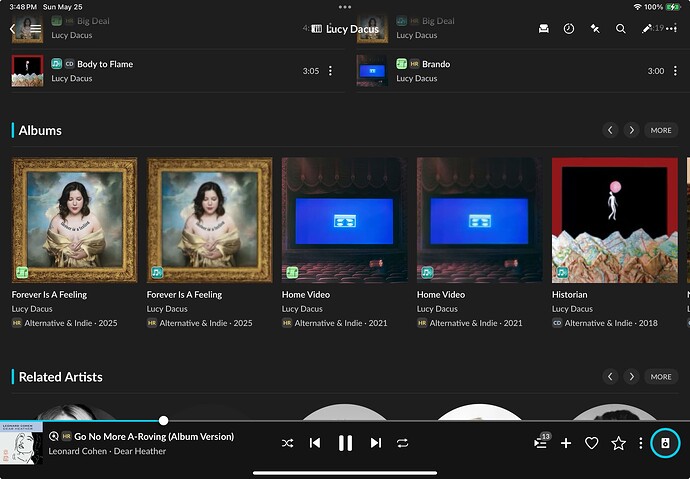Click Lucy Dacus under Historian album
This screenshot has width=690, height=479.
(573, 309)
